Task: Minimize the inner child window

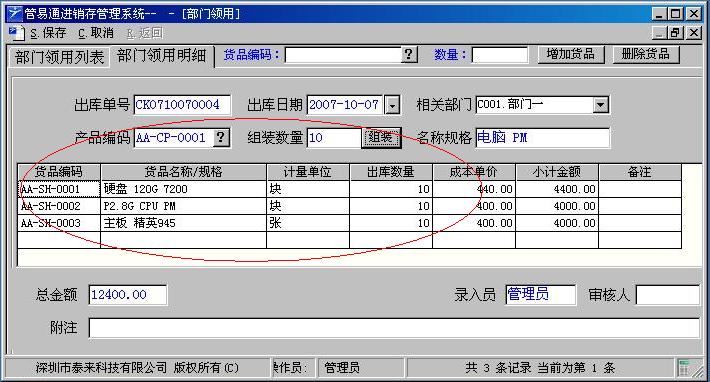Action: point(660,33)
